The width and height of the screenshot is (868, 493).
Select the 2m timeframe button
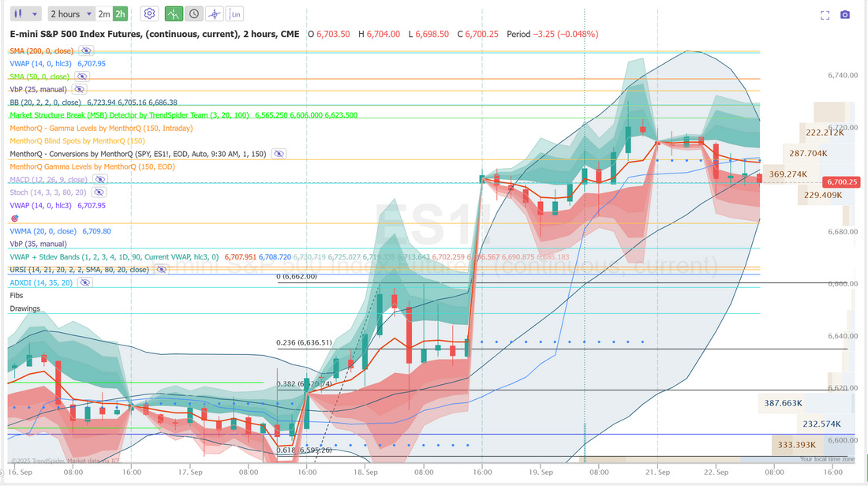(x=104, y=13)
